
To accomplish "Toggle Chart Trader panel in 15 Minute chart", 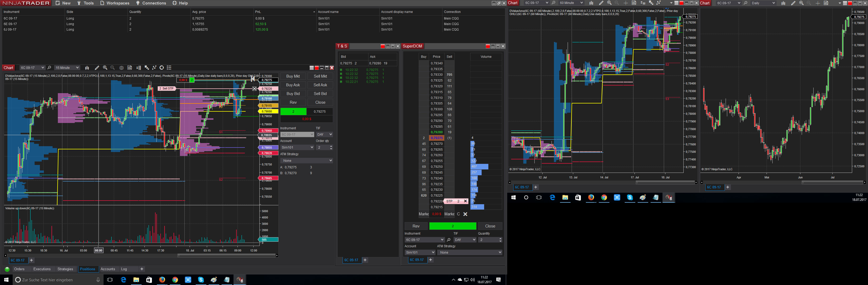I will point(138,68).
